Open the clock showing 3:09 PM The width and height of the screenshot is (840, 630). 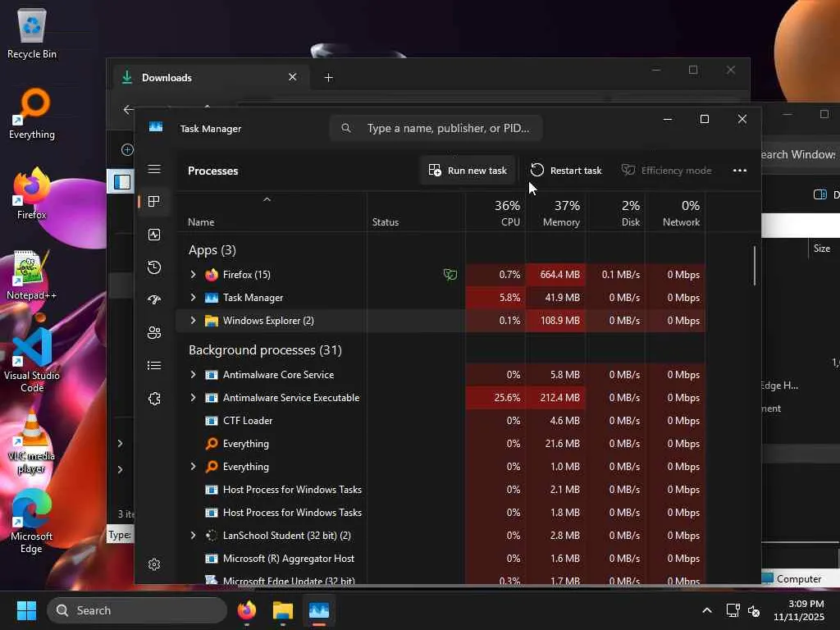click(x=798, y=610)
